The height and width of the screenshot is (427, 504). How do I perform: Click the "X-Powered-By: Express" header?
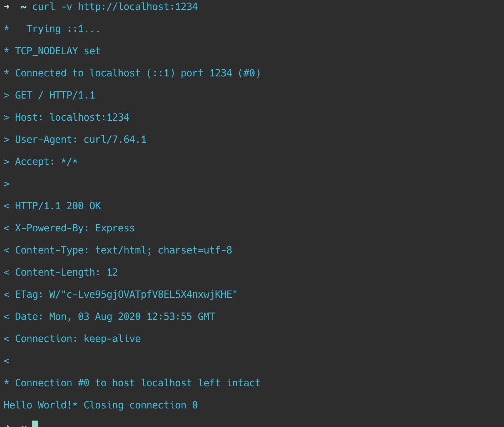[75, 228]
